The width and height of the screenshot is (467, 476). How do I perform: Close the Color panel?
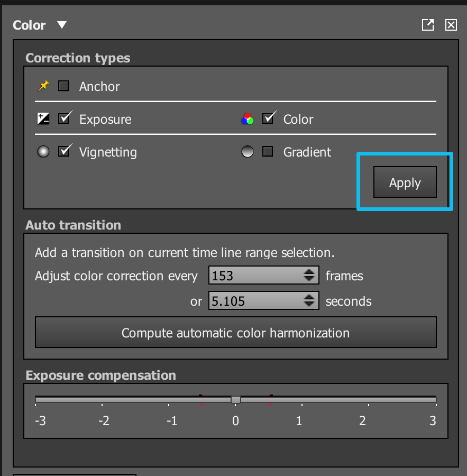(x=451, y=24)
